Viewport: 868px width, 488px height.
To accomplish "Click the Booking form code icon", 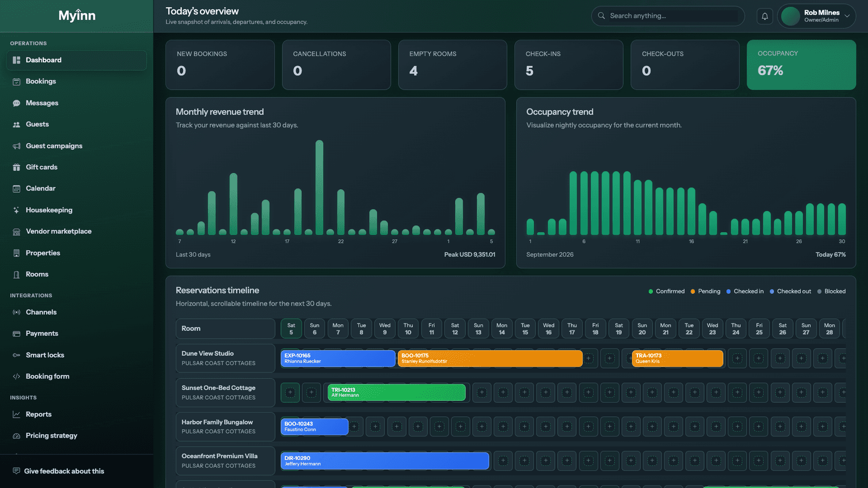I will tap(16, 376).
